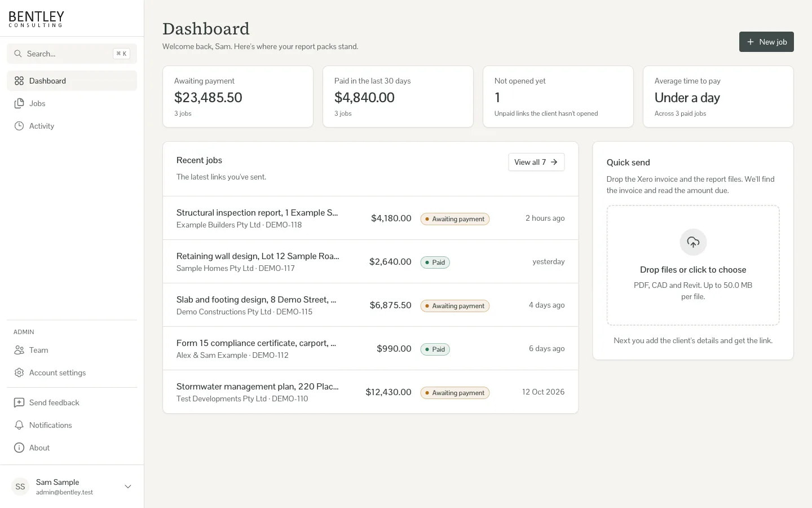Click Awaiting payment badge on $12,430.00 row

point(455,393)
